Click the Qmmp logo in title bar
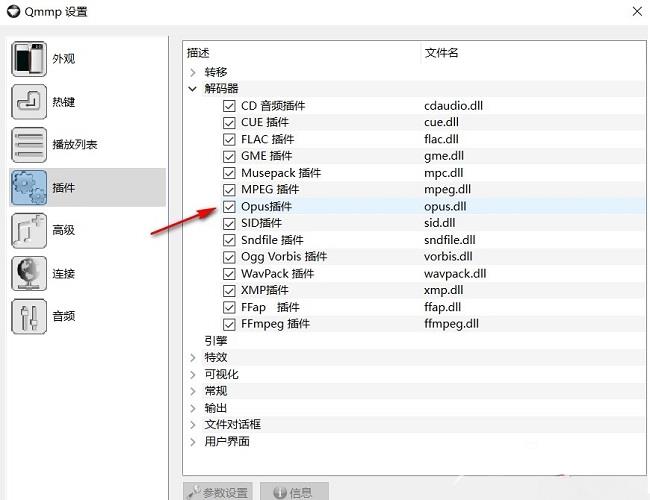650x500 pixels. coord(13,12)
